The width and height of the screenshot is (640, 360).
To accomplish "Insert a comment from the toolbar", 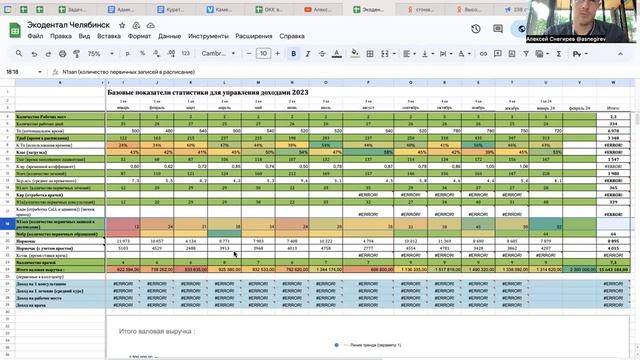I will (498, 53).
